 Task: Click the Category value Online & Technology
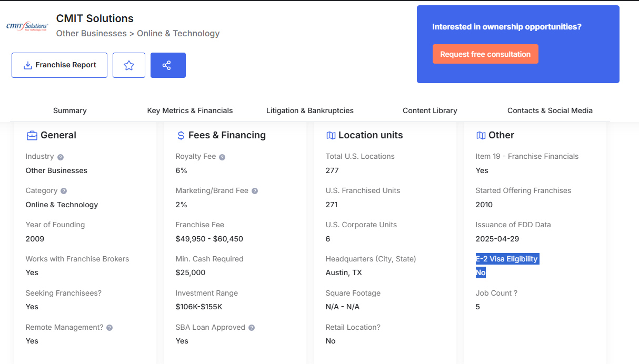[x=62, y=205]
